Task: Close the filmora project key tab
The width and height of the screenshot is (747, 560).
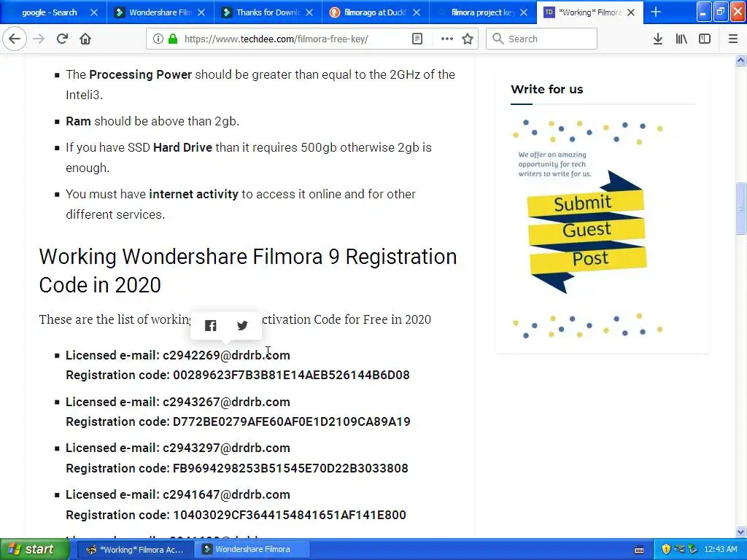Action: (x=524, y=12)
